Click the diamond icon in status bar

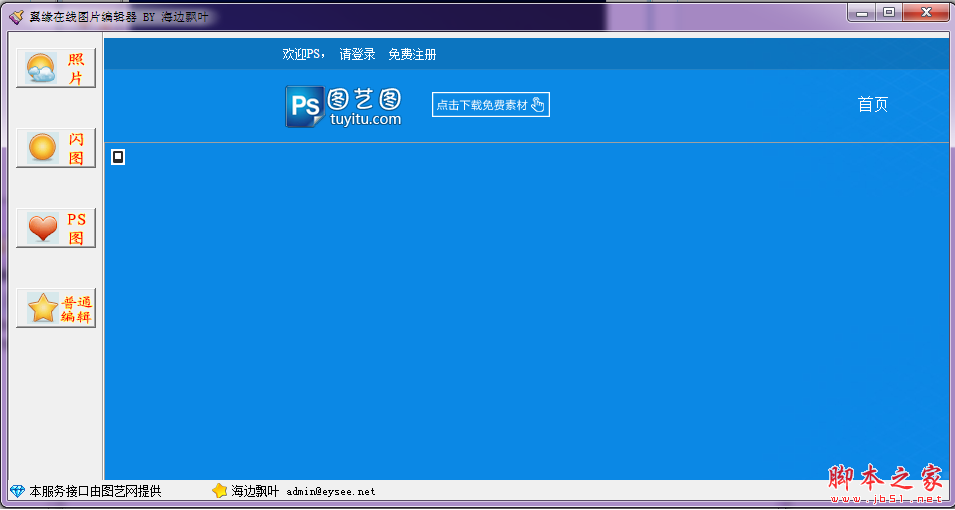(18, 491)
